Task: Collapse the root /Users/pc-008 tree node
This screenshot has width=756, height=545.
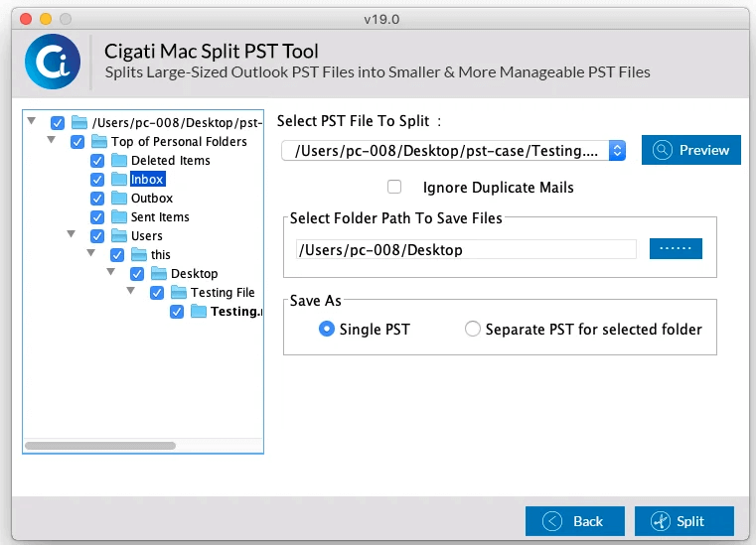Action: (x=32, y=120)
